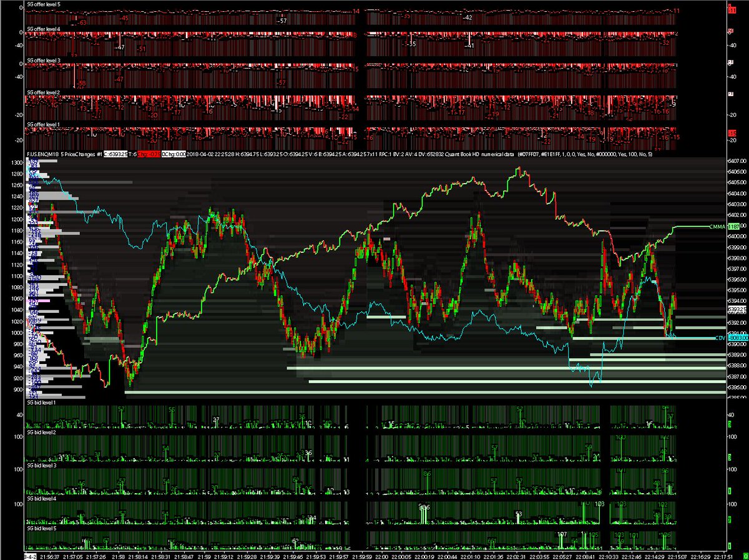Click the 6398.00 price axis label

pos(737,258)
